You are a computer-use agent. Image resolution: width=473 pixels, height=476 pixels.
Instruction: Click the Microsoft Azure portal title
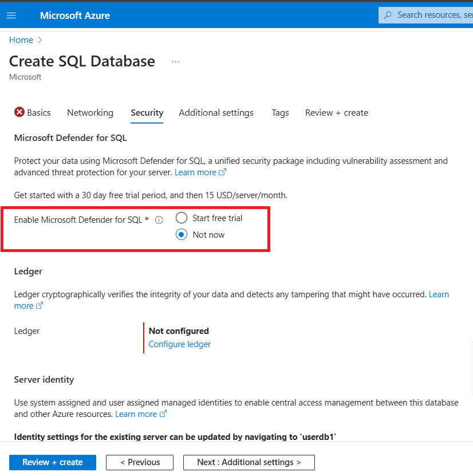(x=75, y=15)
